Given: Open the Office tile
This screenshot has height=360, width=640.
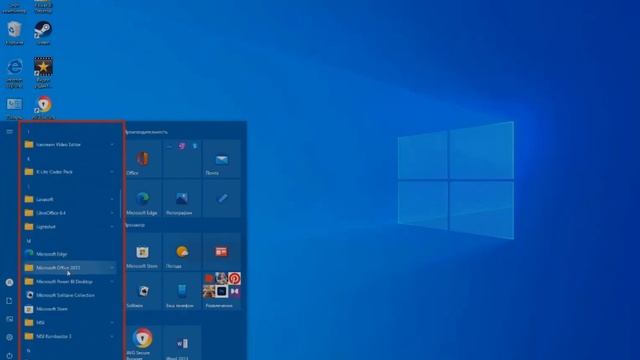Looking at the screenshot, I should pos(144,159).
